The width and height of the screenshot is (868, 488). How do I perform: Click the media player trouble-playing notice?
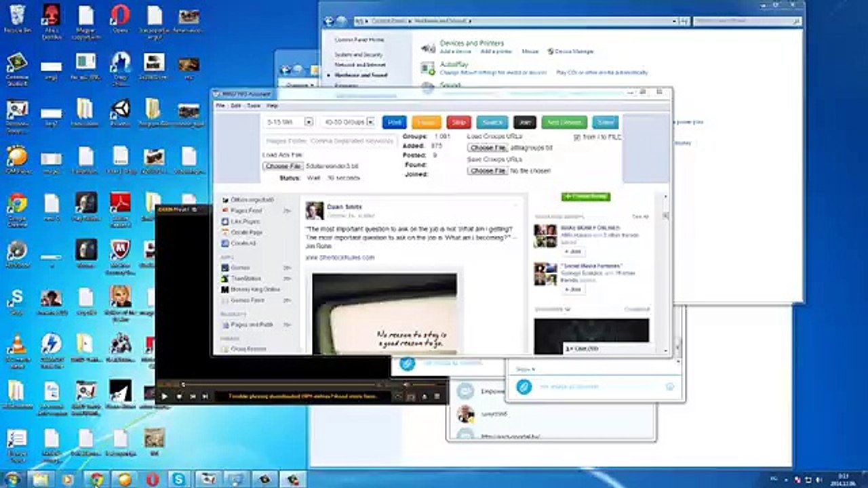coord(302,396)
